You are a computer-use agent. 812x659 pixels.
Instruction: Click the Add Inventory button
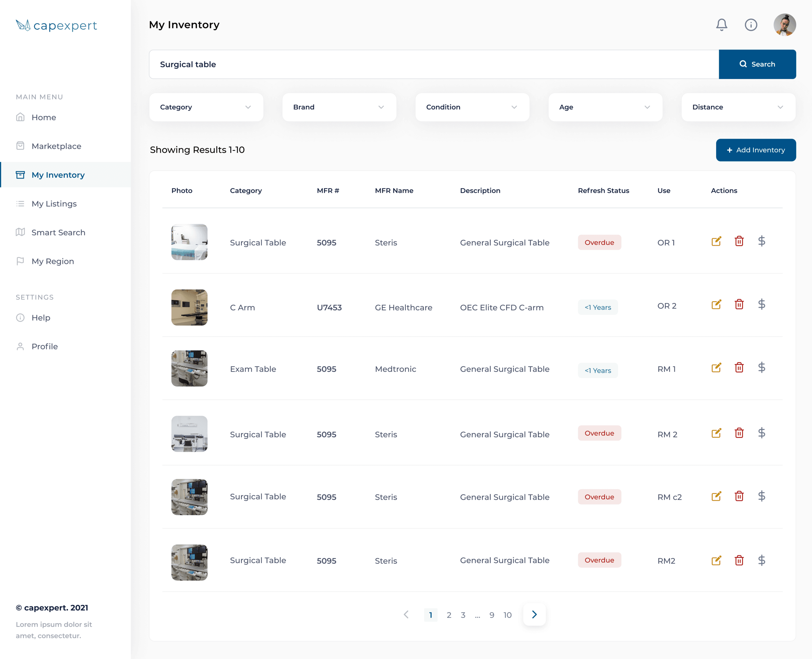point(755,150)
